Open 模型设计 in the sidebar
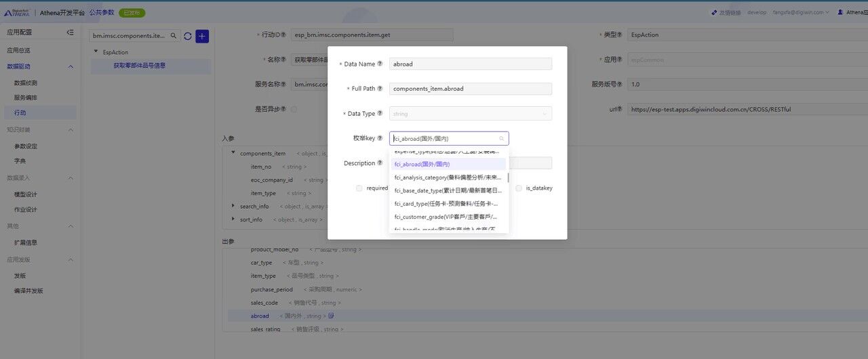The width and height of the screenshot is (868, 359). 26,194
